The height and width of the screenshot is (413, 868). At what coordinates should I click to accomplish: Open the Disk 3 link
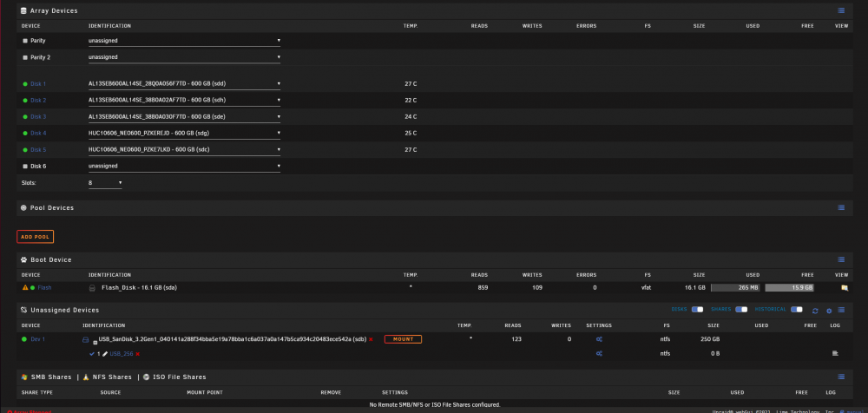tap(38, 117)
